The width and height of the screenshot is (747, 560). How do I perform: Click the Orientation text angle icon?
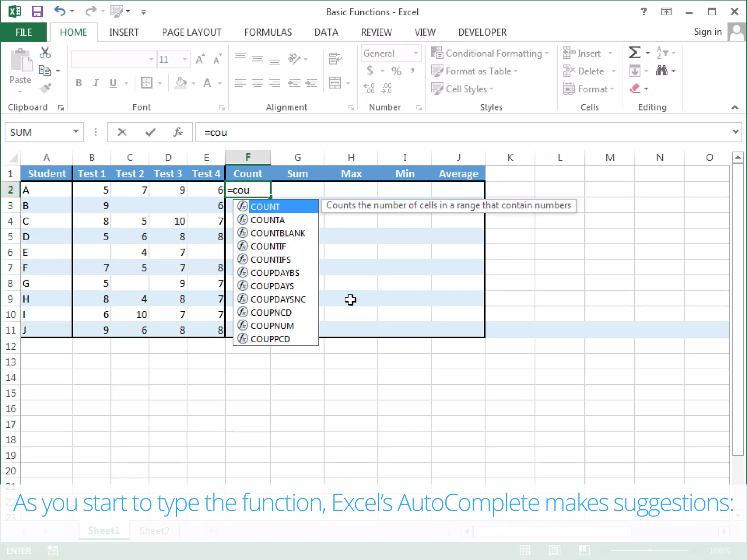294,58
